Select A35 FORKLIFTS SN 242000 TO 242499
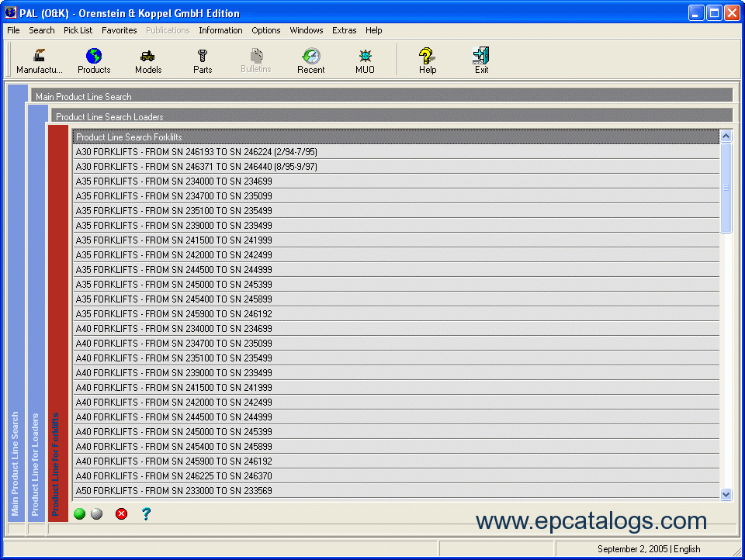Screen dimensions: 745x560 click(x=396, y=255)
